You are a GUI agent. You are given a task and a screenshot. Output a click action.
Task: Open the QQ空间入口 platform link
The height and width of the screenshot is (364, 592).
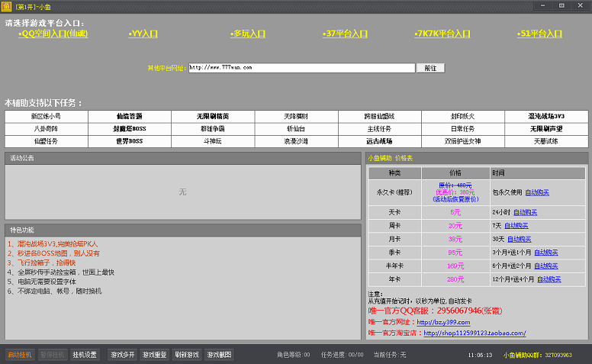54,34
